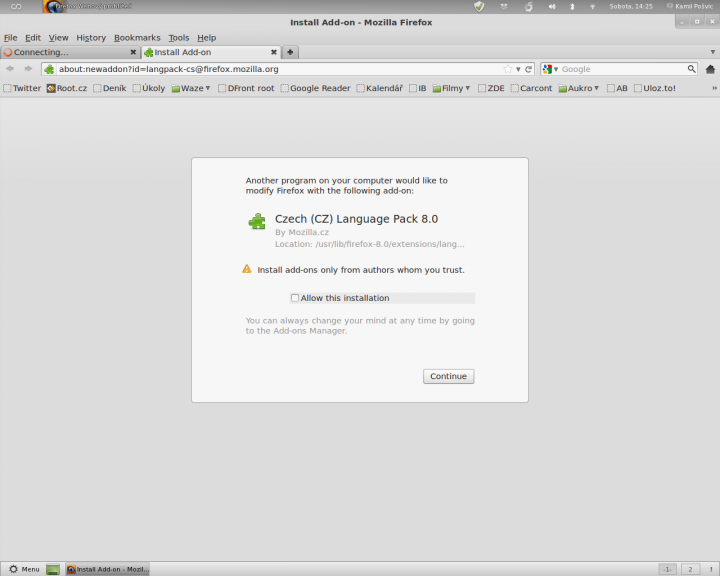Tick the Allow this installation checkbox
The image size is (720, 576).
(x=295, y=298)
